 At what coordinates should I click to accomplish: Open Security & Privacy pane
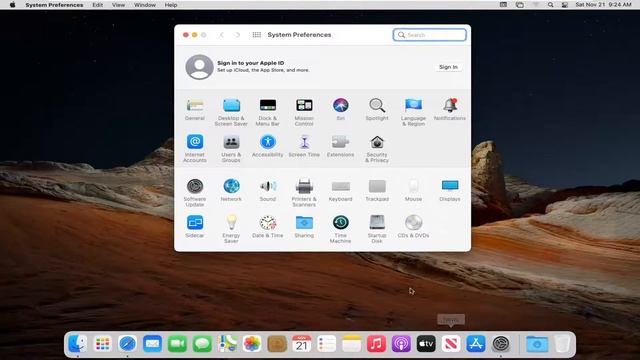coord(377,149)
